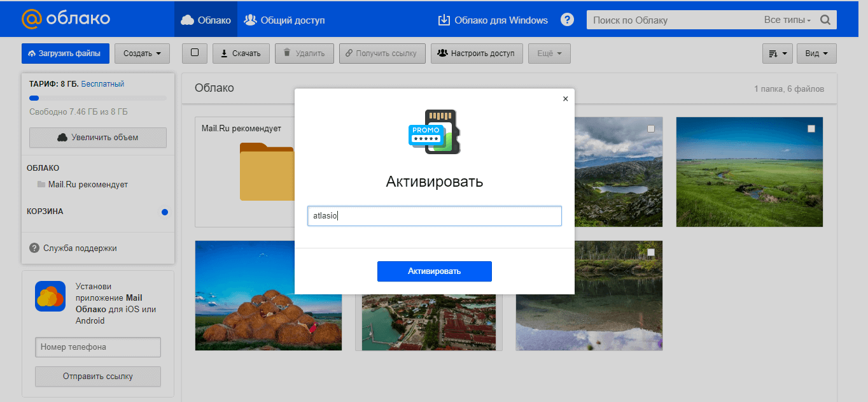Click the help question mark icon

tap(567, 20)
